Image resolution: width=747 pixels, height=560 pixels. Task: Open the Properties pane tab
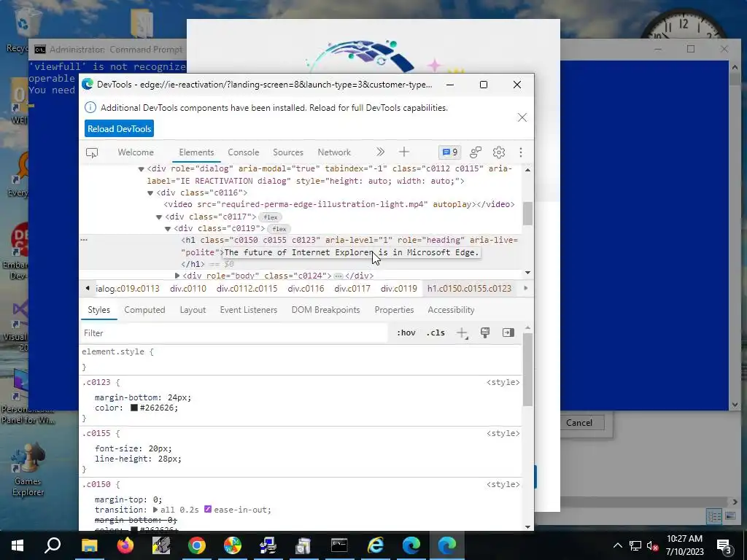pos(394,310)
